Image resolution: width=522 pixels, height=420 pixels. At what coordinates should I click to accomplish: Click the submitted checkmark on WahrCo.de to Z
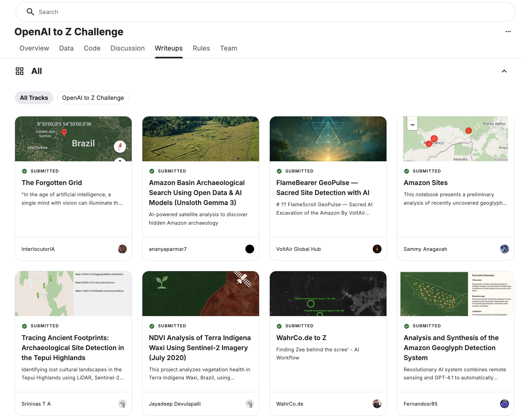279,326
